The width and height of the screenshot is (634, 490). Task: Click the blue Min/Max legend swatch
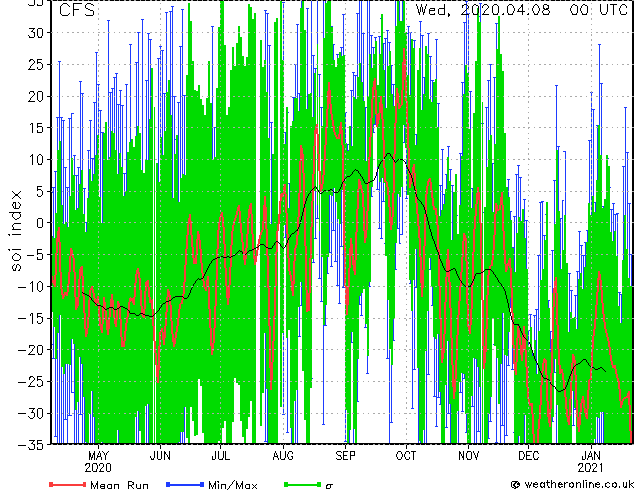click(185, 484)
